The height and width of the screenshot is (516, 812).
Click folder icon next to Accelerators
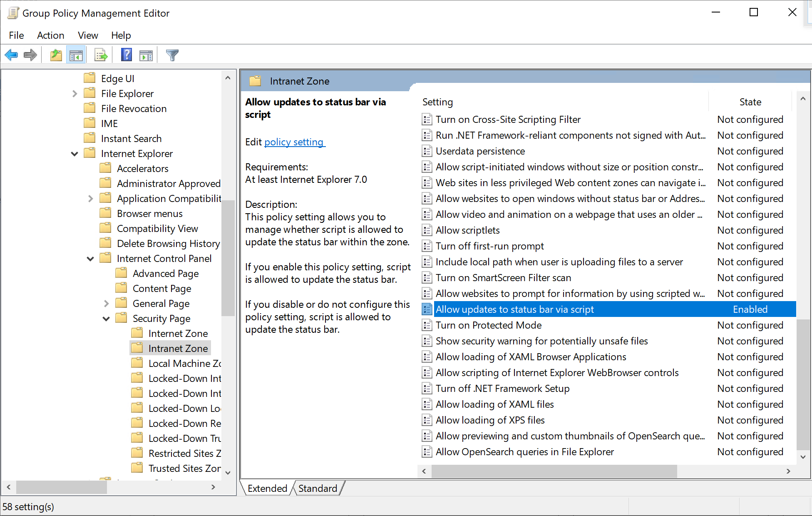click(105, 168)
